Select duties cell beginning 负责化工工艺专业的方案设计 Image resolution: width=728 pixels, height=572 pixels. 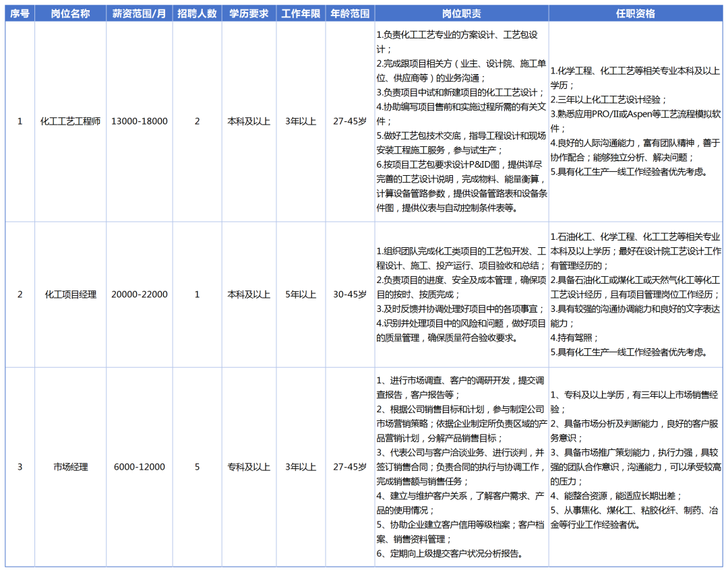click(462, 121)
